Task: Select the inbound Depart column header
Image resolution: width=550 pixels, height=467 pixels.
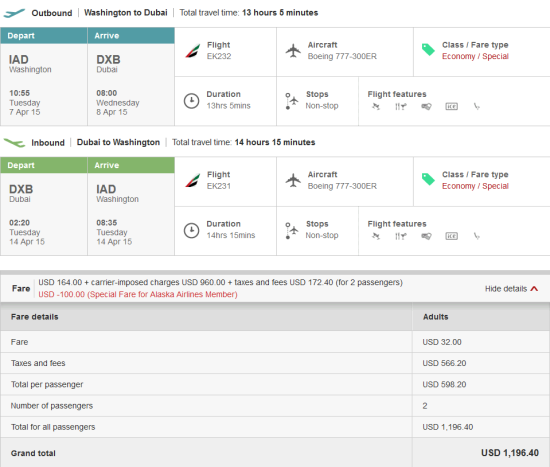Action: tap(44, 165)
